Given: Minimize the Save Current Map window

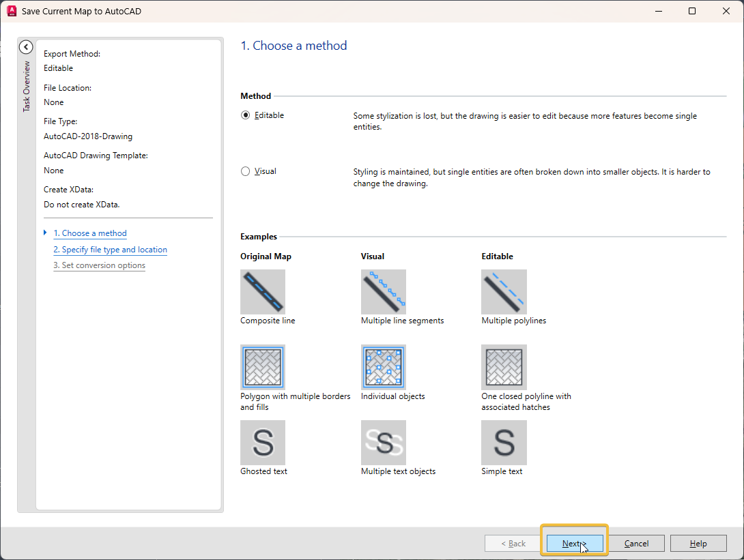Looking at the screenshot, I should [x=659, y=11].
